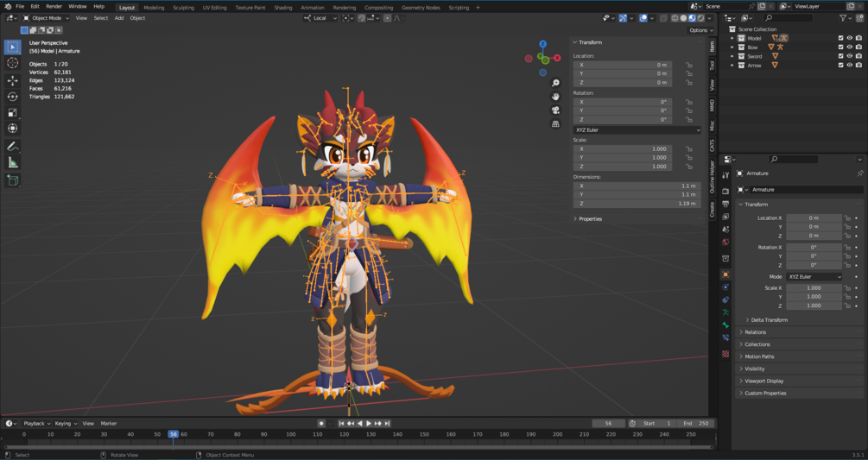
Task: Toggle the use preview range clock icon
Action: coord(632,424)
